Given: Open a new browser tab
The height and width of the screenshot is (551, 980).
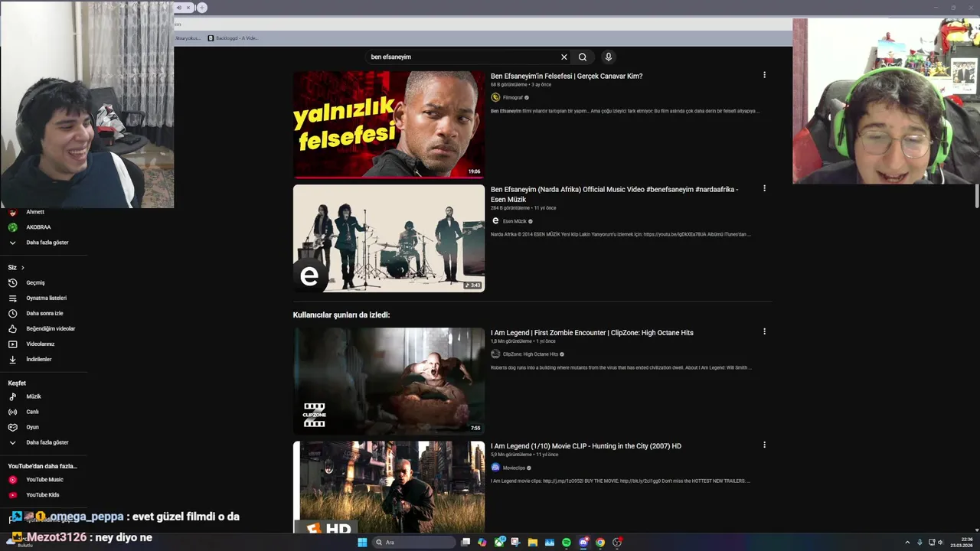Looking at the screenshot, I should point(202,8).
